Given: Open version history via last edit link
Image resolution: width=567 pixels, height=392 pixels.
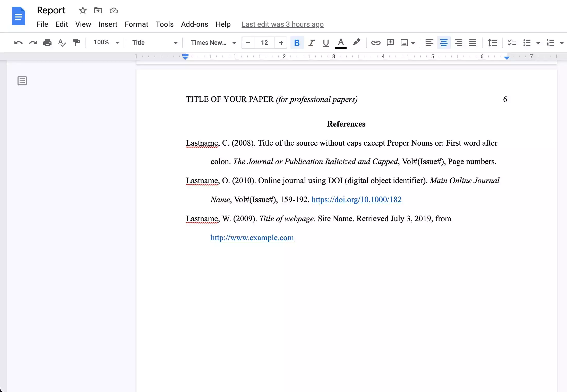Looking at the screenshot, I should coord(282,24).
